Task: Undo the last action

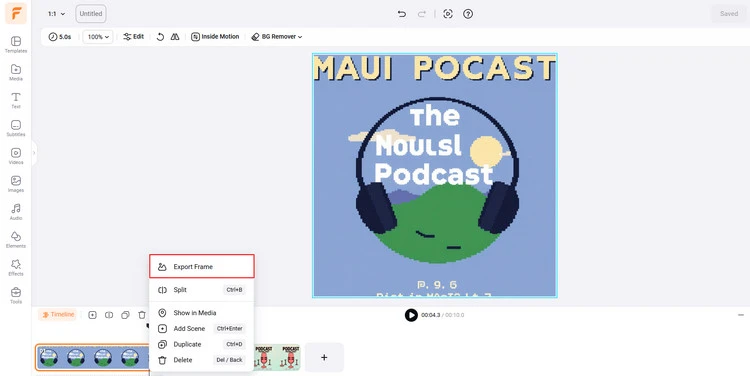Action: (402, 14)
